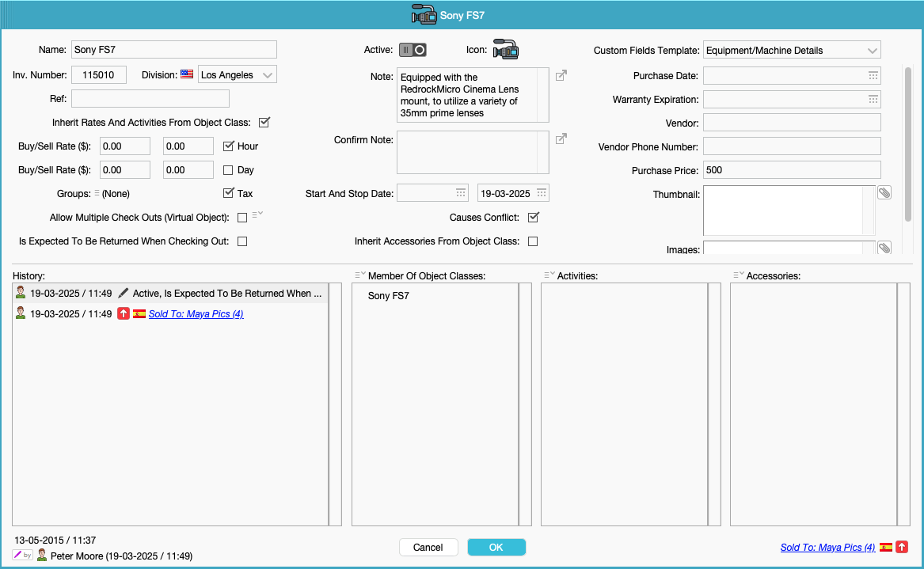This screenshot has width=924, height=569.
Task: Click Peter Moore user avatar at bottom
Action: [x=42, y=555]
